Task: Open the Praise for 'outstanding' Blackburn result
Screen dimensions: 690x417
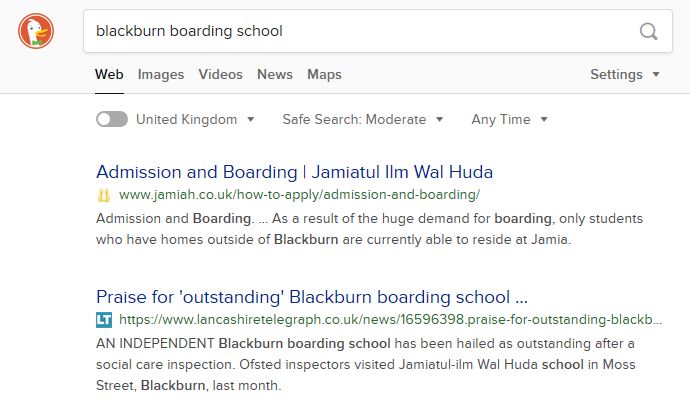Action: click(x=311, y=297)
